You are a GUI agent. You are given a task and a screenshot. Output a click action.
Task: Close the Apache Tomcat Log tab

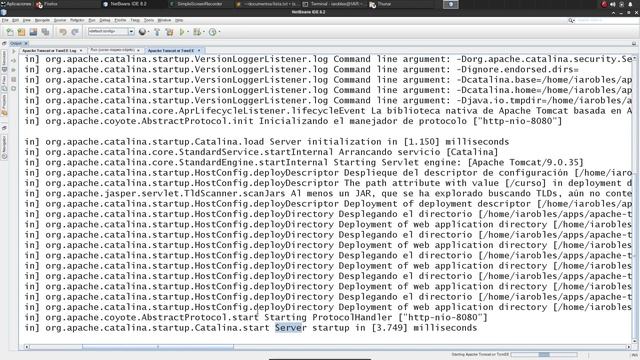click(81, 51)
